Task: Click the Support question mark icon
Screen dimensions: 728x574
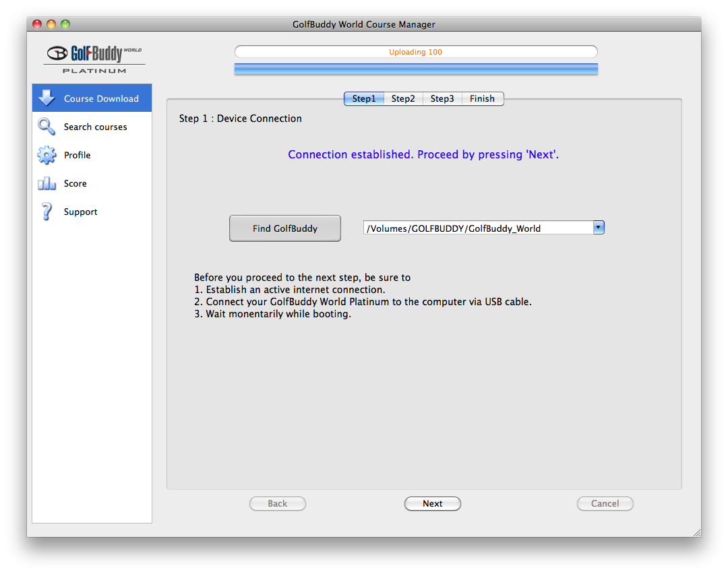Action: pyautogui.click(x=47, y=212)
